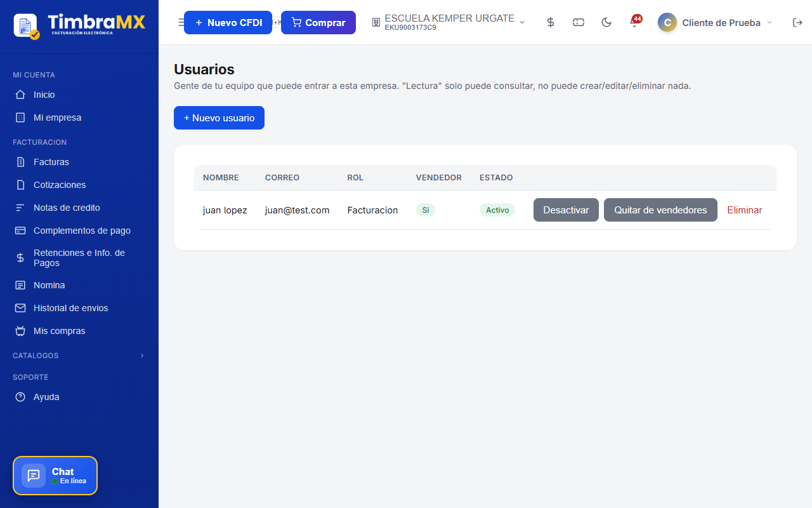Viewport: 812px width, 508px height.
Task: Click the VENDEDOR column header
Action: (x=439, y=178)
